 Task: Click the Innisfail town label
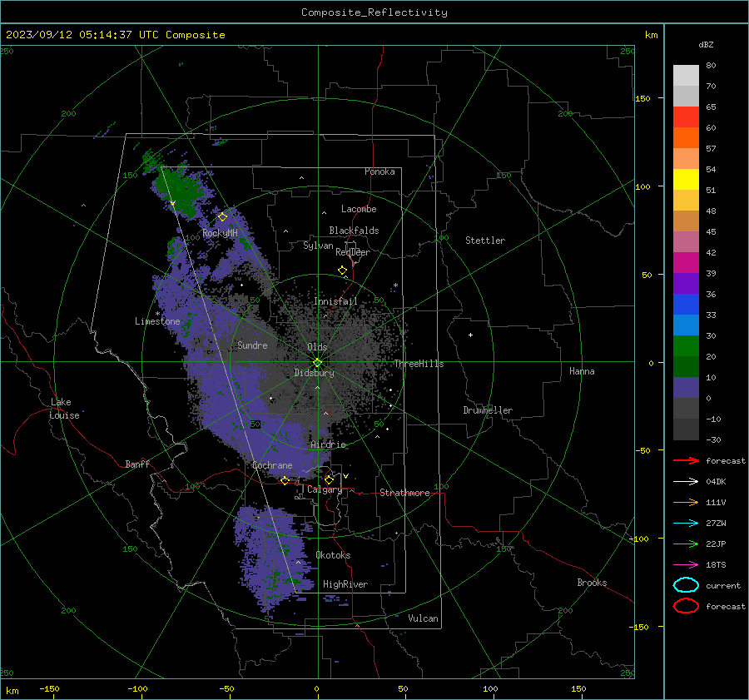pos(335,301)
